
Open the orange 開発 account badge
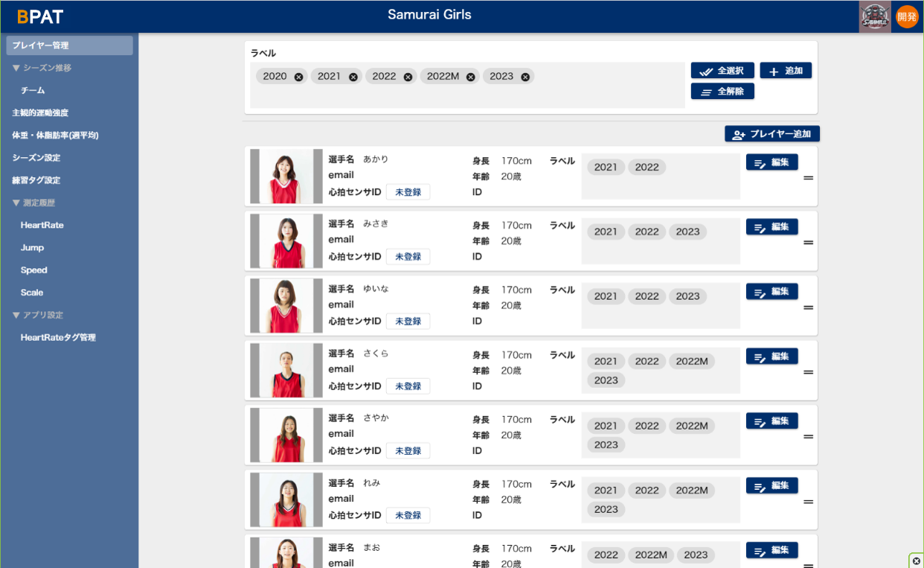pos(907,16)
